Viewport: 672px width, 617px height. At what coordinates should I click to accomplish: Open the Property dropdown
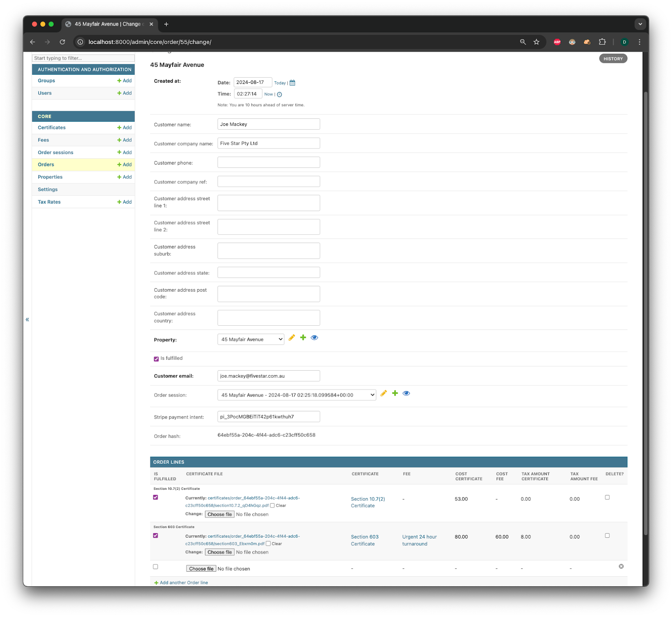point(251,339)
